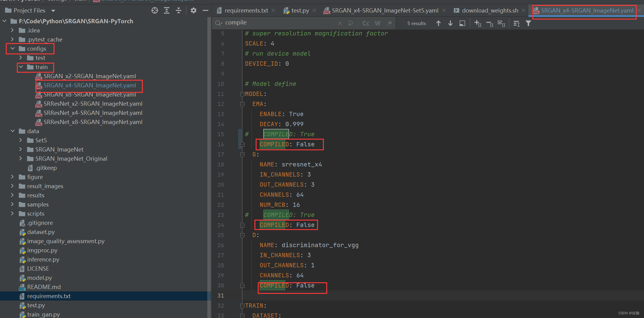The height and width of the screenshot is (318, 644).
Task: Expand the scripts folder
Action: pyautogui.click(x=12, y=214)
